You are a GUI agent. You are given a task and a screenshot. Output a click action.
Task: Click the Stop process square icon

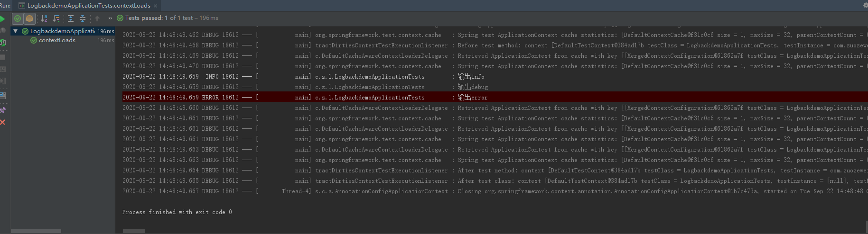pyautogui.click(x=2, y=57)
